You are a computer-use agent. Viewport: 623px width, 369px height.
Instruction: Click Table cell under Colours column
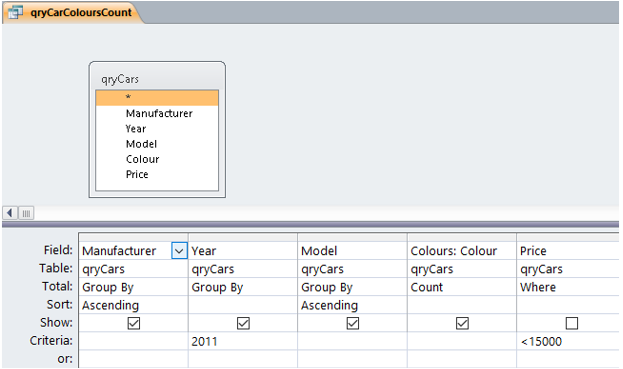(462, 269)
